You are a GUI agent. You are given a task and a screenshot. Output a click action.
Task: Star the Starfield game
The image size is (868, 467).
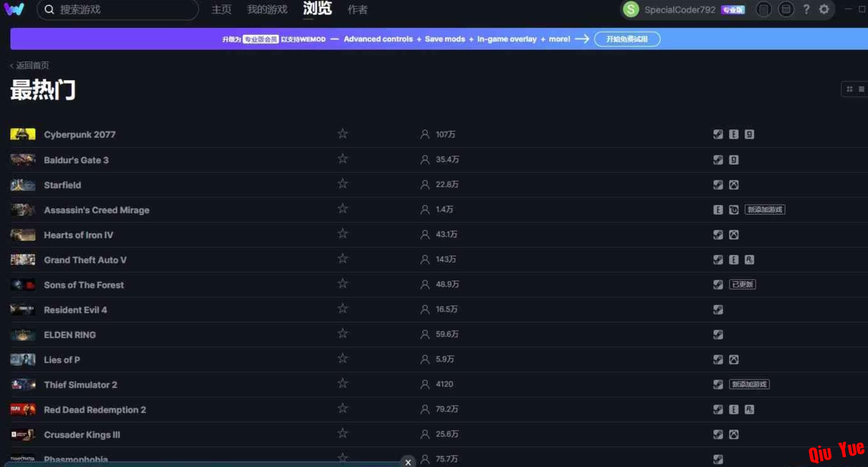click(x=343, y=184)
